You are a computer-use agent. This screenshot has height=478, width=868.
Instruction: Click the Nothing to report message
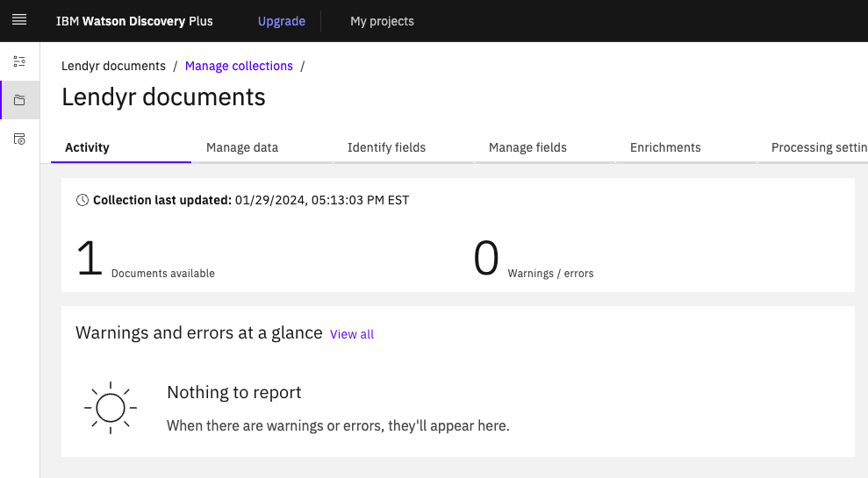pos(233,392)
